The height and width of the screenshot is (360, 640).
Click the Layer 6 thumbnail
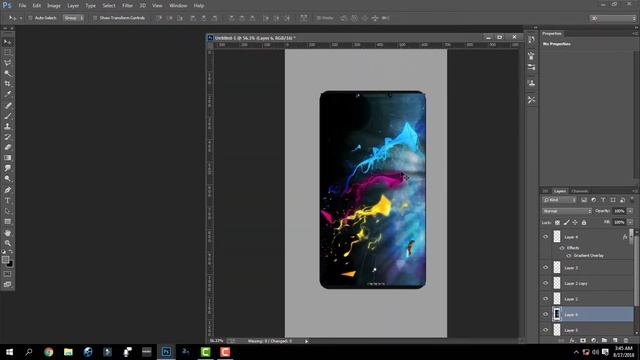coord(557,314)
